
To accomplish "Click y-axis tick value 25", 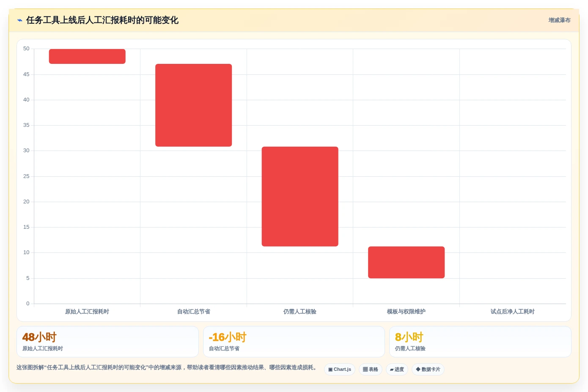I will tap(26, 176).
